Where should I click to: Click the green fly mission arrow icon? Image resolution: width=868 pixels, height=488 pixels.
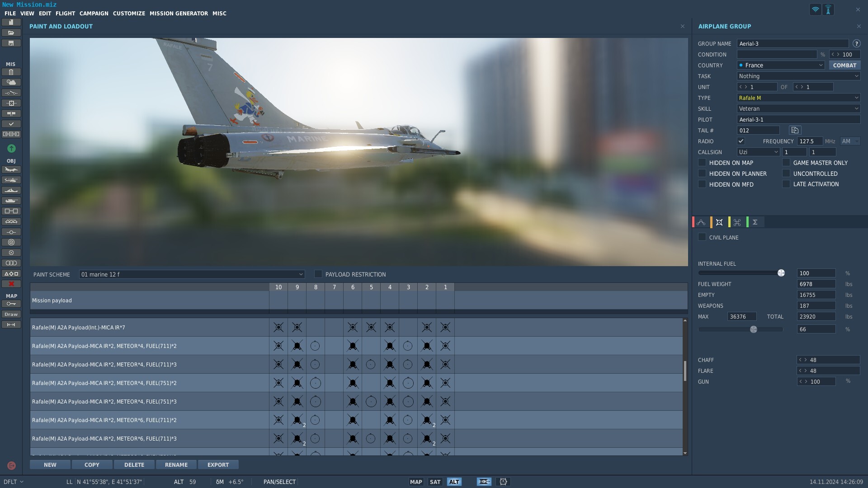pos(11,148)
